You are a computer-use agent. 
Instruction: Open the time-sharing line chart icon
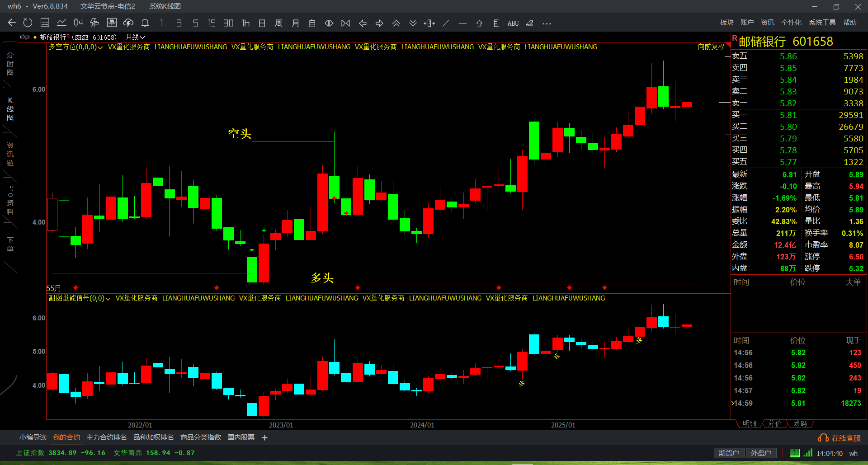(x=61, y=23)
